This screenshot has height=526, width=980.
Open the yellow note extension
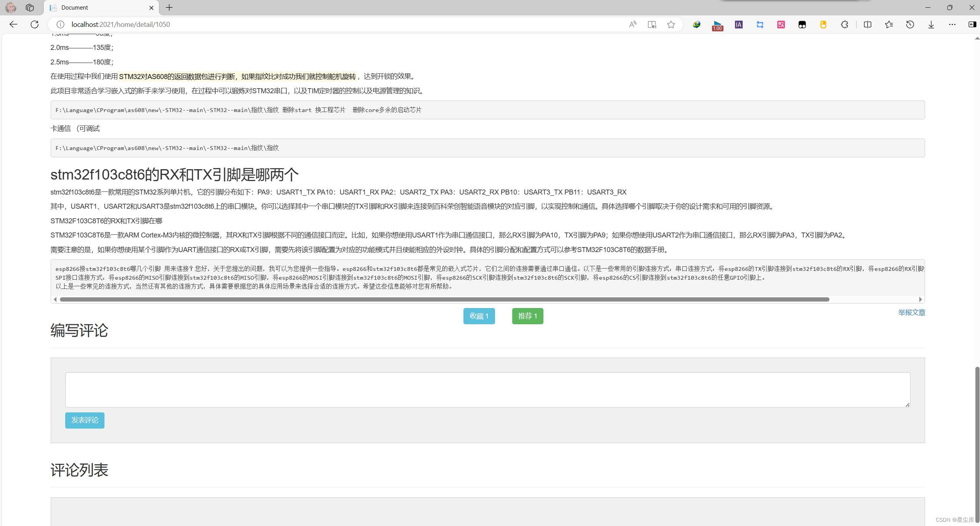(x=823, y=25)
